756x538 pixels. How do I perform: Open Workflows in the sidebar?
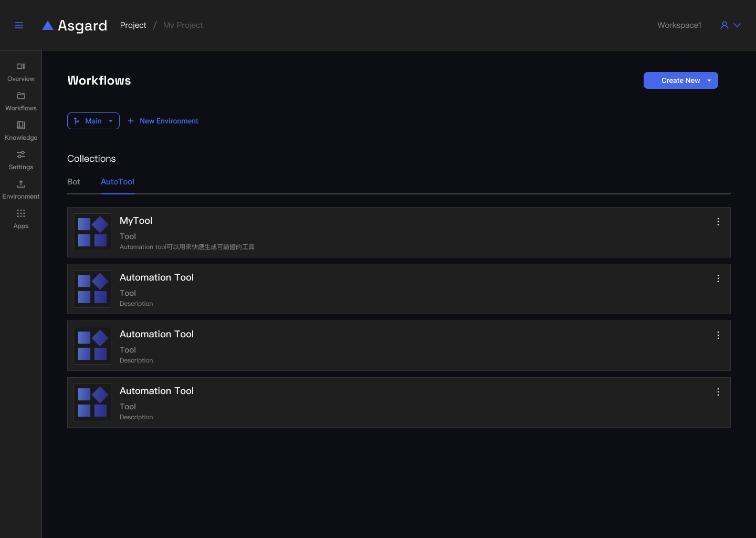pos(21,101)
